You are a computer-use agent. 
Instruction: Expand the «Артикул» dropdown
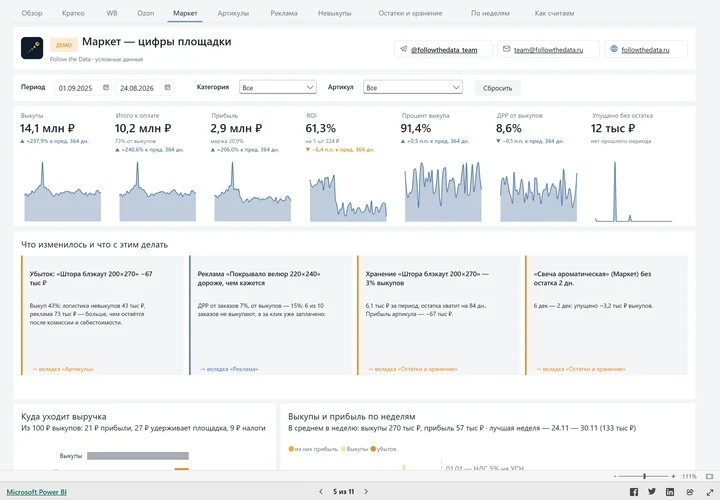(x=413, y=87)
